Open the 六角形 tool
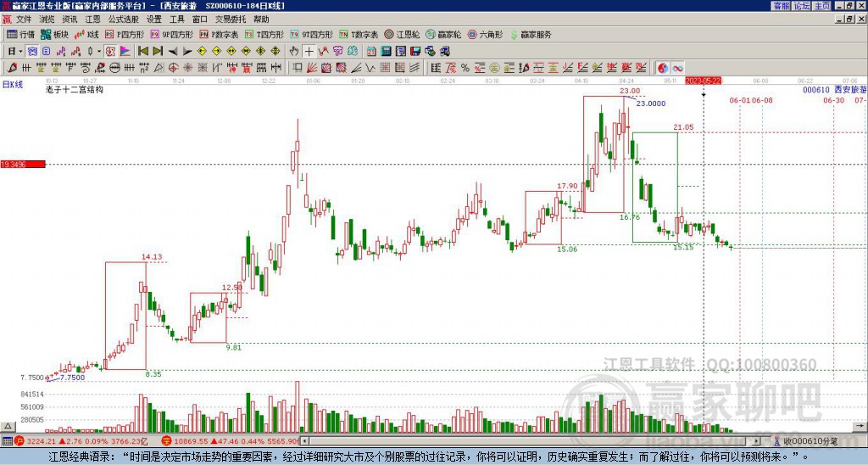Screen dimensions: 868x465 (485, 34)
